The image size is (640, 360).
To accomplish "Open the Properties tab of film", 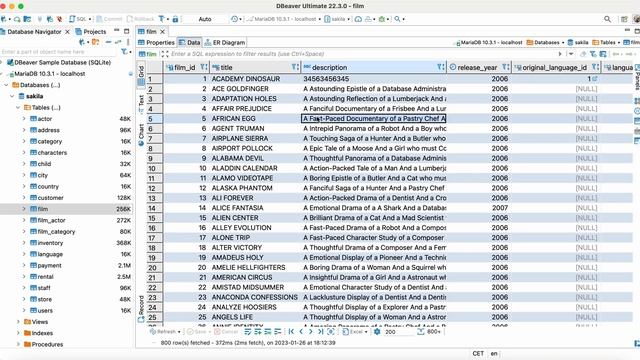I will pos(156,42).
